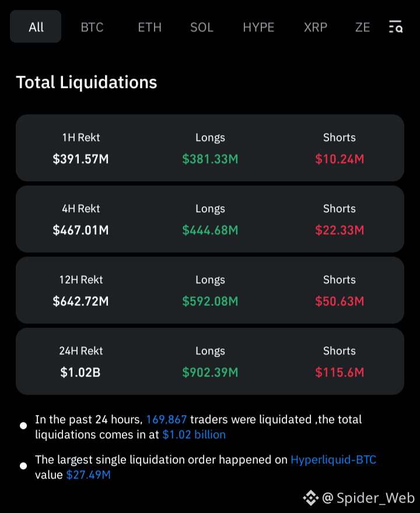Tap the 1H Rekt $391.57M total
This screenshot has height=513, width=420.
[80, 159]
